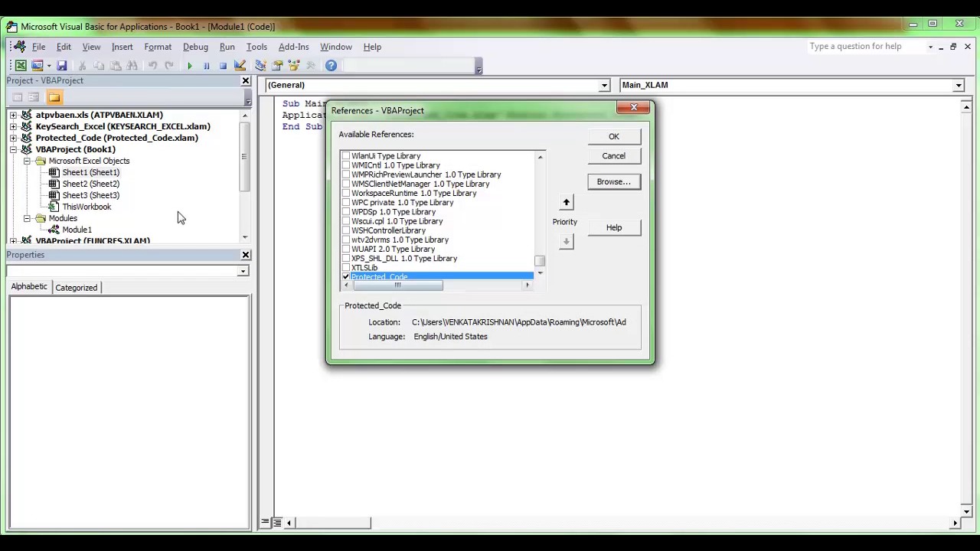Click the Cut scissors icon
Viewport: 980px width, 551px height.
pos(82,66)
